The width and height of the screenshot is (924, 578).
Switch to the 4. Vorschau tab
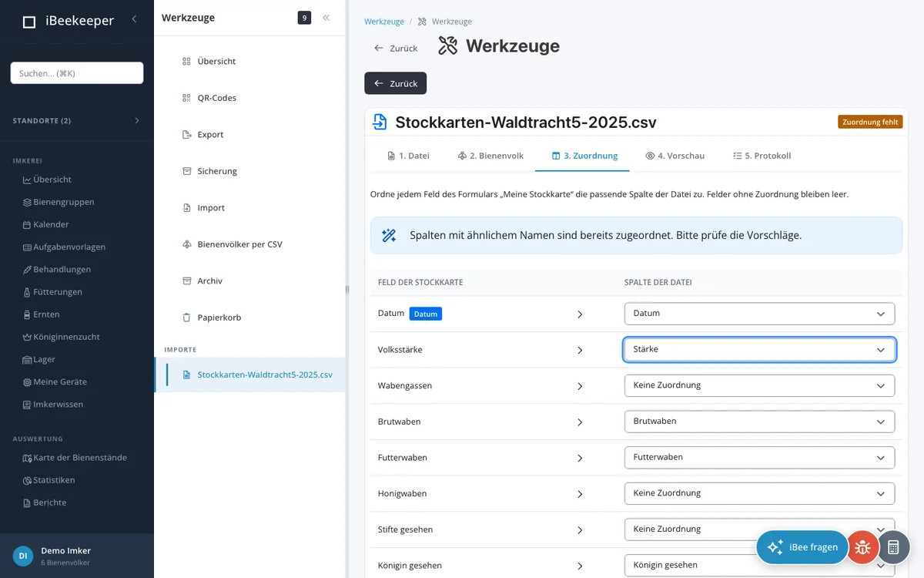pyautogui.click(x=675, y=156)
